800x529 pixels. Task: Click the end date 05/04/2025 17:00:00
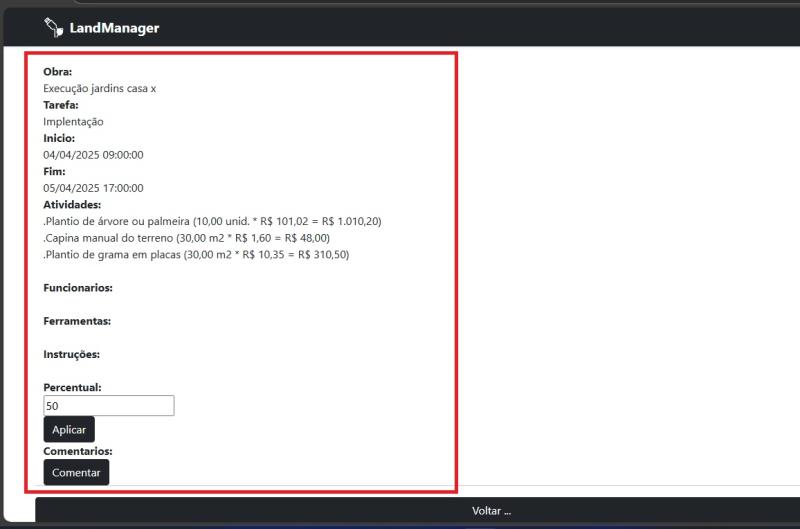[93, 188]
